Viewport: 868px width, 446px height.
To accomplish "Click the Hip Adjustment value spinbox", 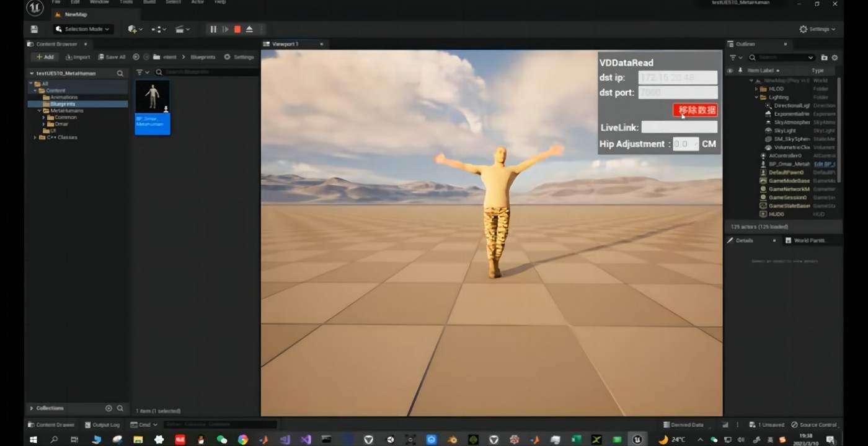I will [x=686, y=144].
